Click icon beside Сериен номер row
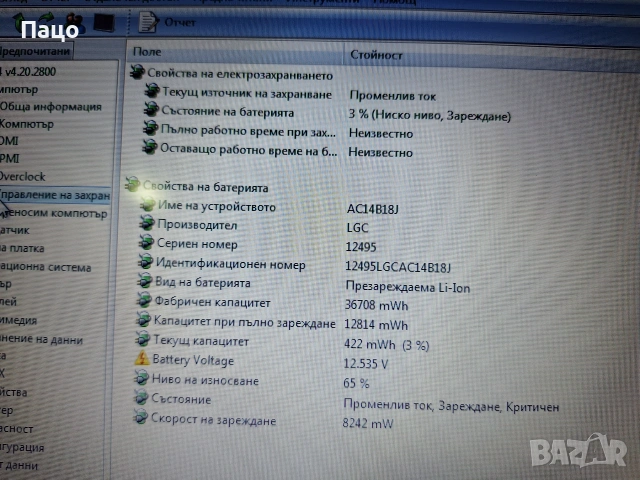Image resolution: width=640 pixels, height=480 pixels. (x=146, y=242)
